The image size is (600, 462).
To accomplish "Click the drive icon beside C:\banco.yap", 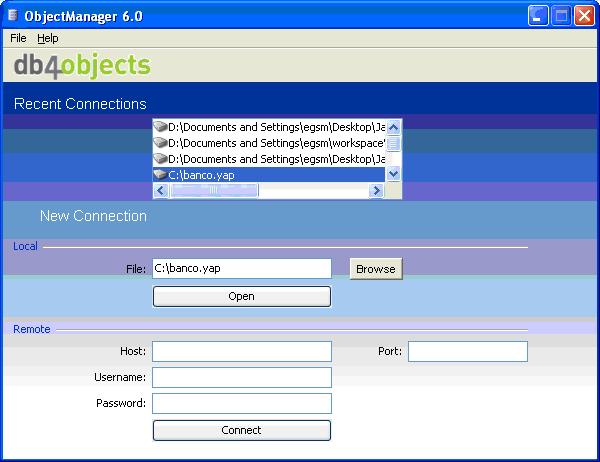I will pyautogui.click(x=160, y=175).
